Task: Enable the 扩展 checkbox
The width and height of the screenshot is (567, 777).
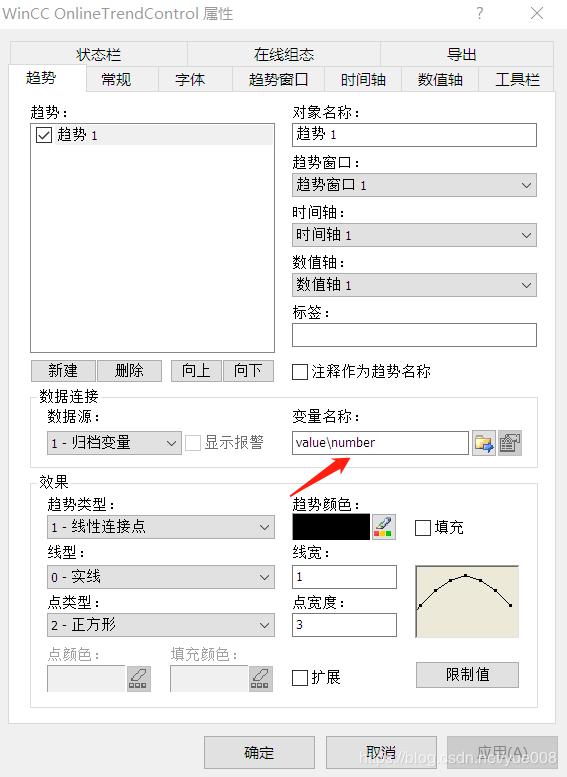Action: [300, 677]
